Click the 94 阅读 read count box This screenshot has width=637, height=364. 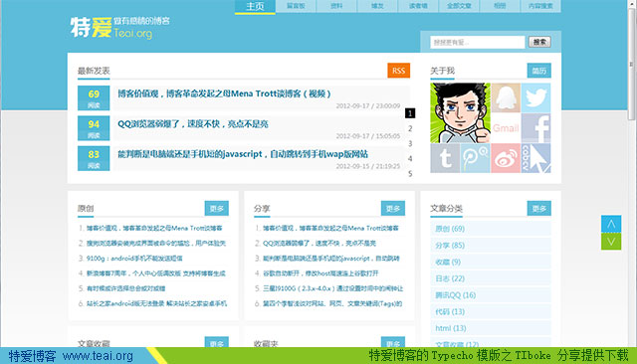94,128
